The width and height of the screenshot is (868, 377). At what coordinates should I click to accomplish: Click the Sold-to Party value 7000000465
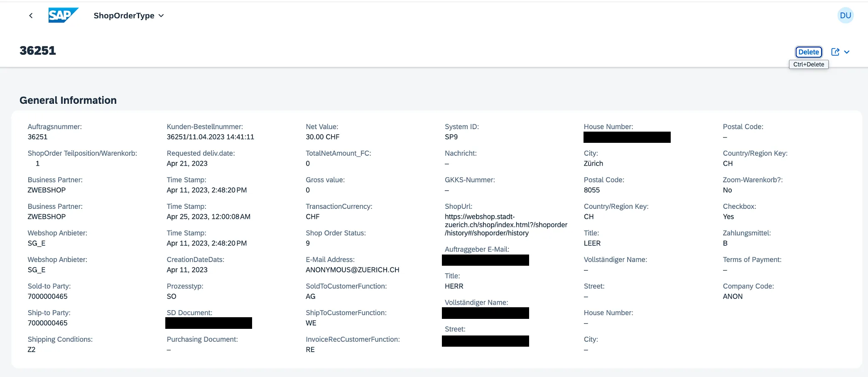click(x=47, y=296)
